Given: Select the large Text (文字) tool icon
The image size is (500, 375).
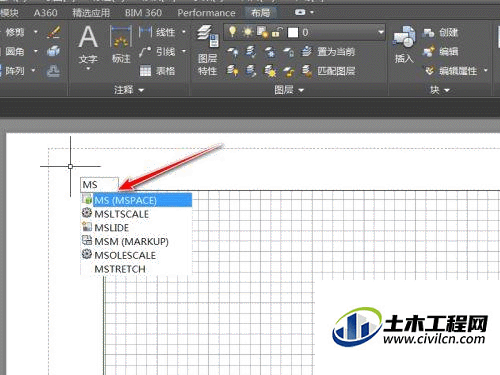Looking at the screenshot, I should 88,37.
